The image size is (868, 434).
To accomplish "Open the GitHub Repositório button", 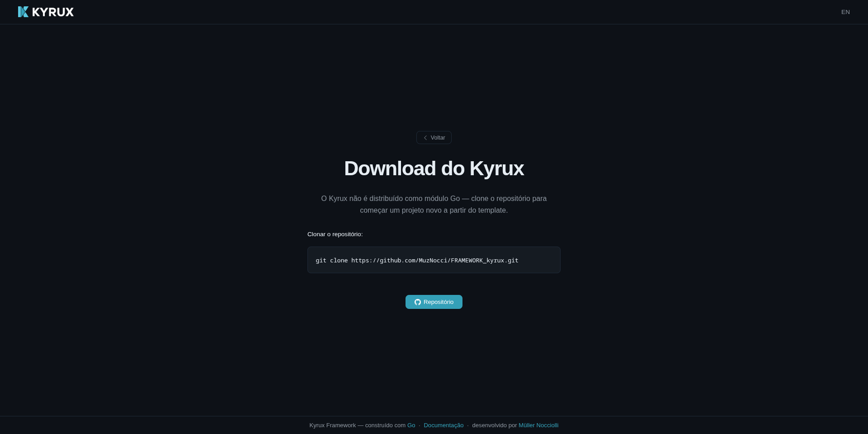I will click(434, 302).
